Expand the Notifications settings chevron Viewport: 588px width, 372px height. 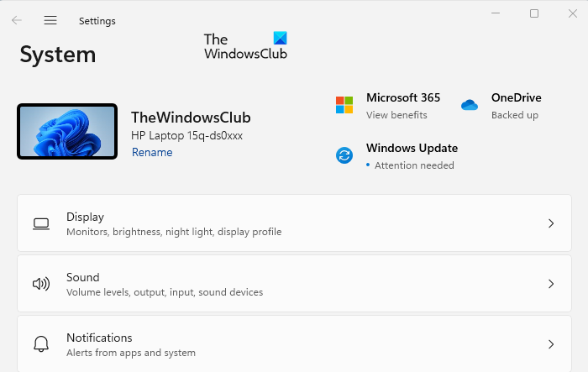[x=551, y=344]
